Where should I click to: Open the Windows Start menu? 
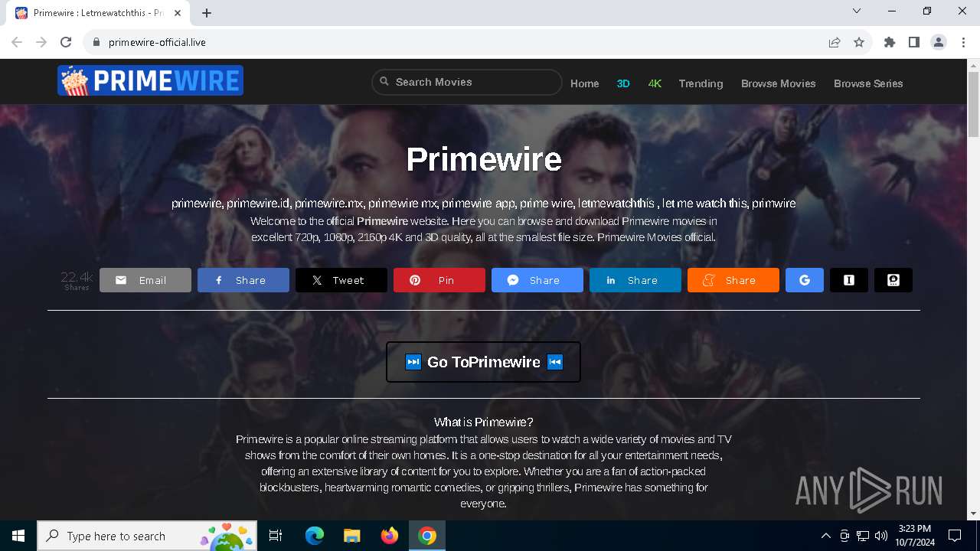[x=18, y=536]
